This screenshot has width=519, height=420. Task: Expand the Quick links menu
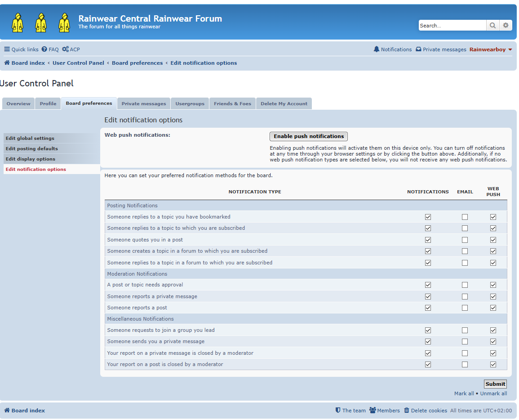pos(21,49)
